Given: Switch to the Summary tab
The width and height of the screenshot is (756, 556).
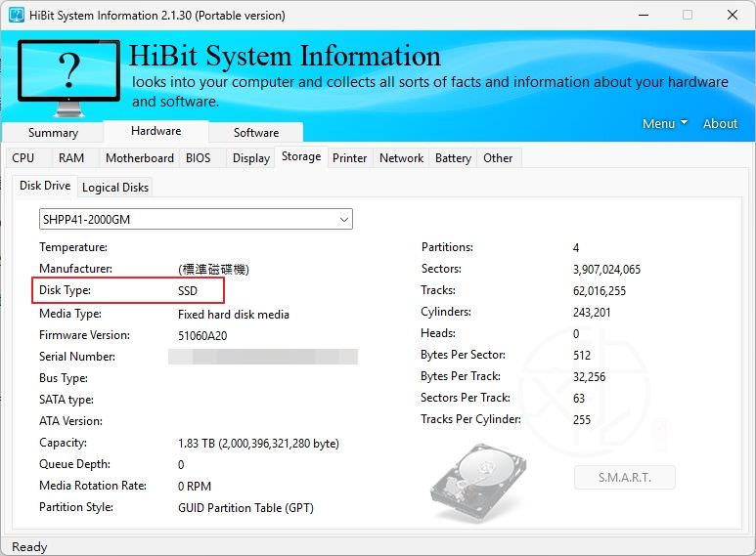Looking at the screenshot, I should (x=53, y=133).
